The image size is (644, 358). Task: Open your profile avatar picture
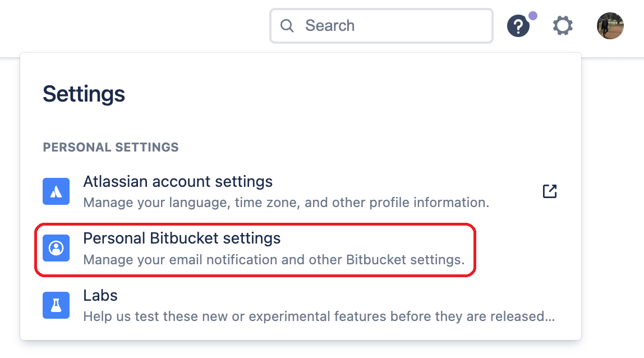[x=610, y=26]
